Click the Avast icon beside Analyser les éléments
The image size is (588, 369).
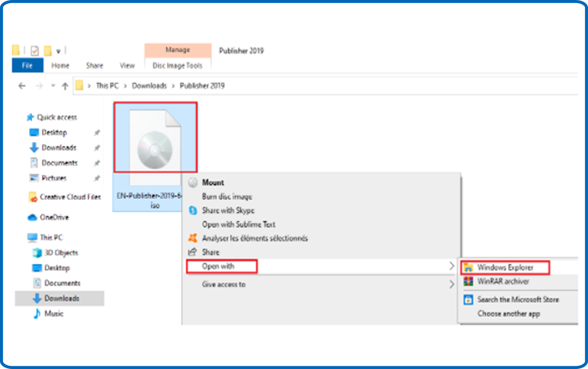click(192, 238)
